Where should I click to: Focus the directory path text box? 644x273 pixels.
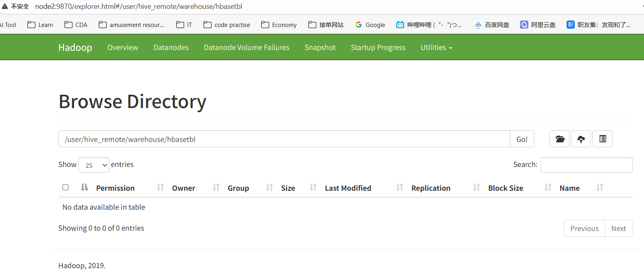pos(284,139)
